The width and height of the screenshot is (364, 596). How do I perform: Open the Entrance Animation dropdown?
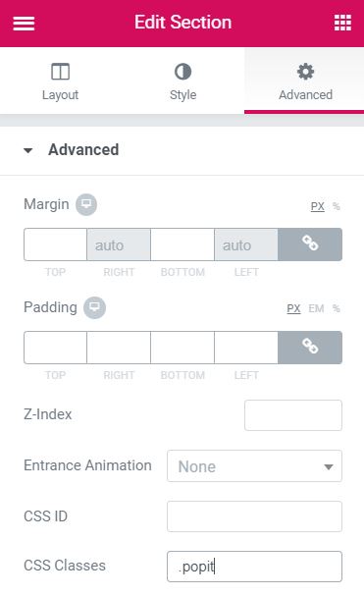pyautogui.click(x=254, y=466)
